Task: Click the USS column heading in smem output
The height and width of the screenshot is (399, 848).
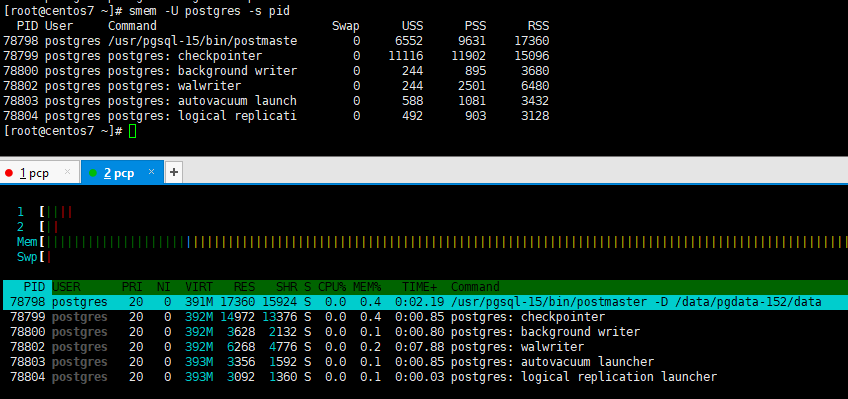Action: click(413, 26)
